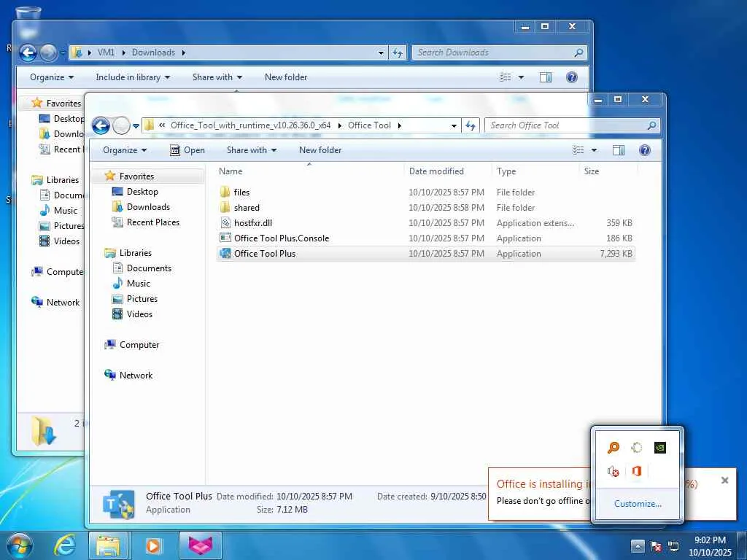The height and width of the screenshot is (560, 747).
Task: Open the files folder
Action: tap(241, 192)
